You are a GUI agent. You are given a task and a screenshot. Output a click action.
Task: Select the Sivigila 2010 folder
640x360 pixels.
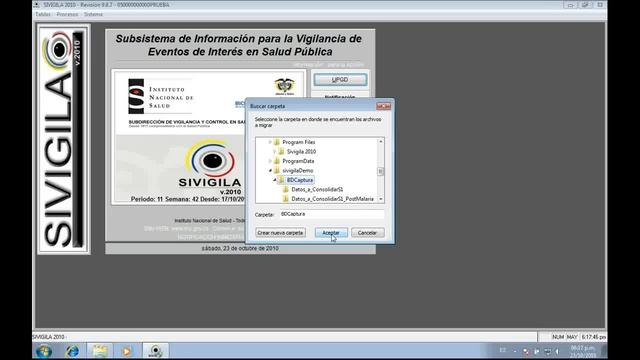click(x=301, y=151)
